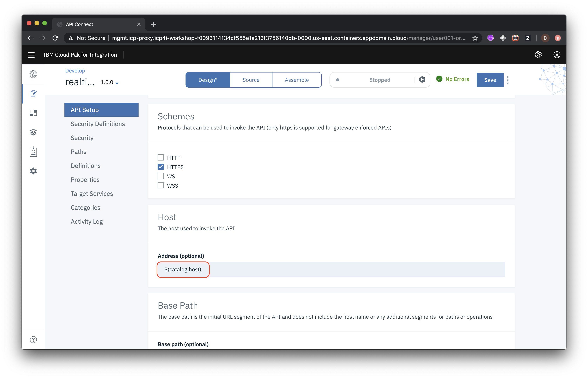This screenshot has width=588, height=378.
Task: Select the edit/pencil sidebar icon
Action: [34, 94]
